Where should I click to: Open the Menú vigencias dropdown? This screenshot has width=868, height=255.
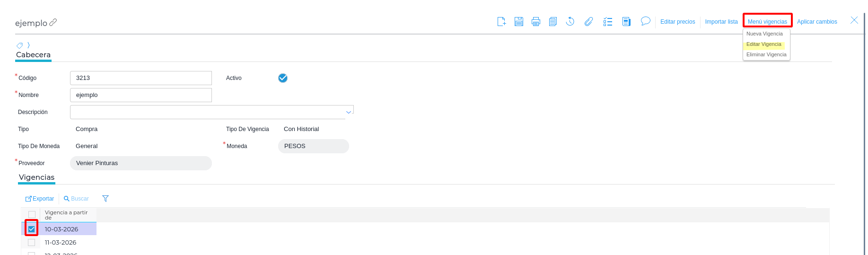767,22
